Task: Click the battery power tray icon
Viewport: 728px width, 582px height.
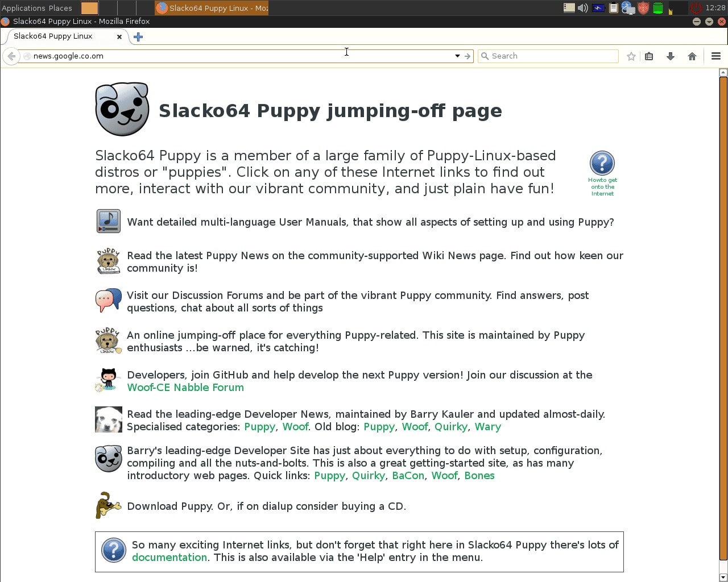Action: [598, 8]
